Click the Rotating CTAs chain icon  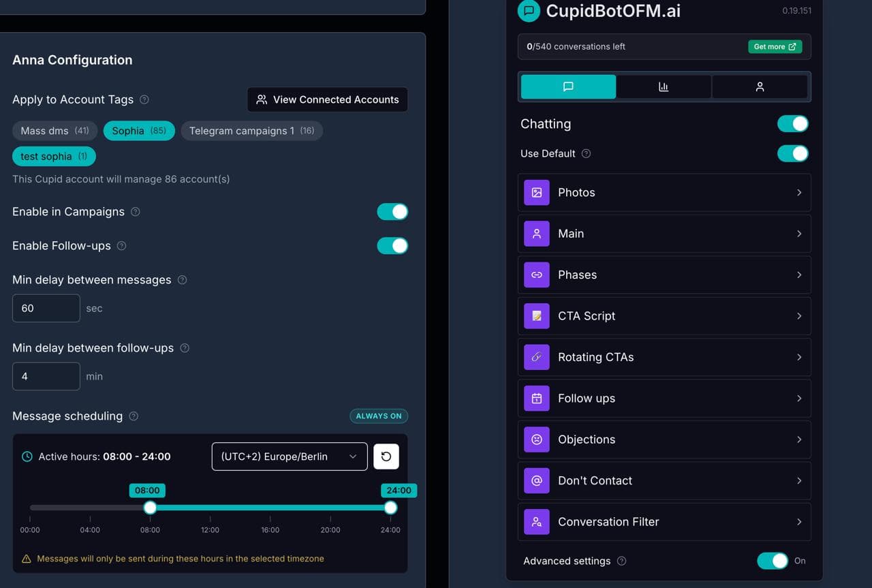point(537,357)
